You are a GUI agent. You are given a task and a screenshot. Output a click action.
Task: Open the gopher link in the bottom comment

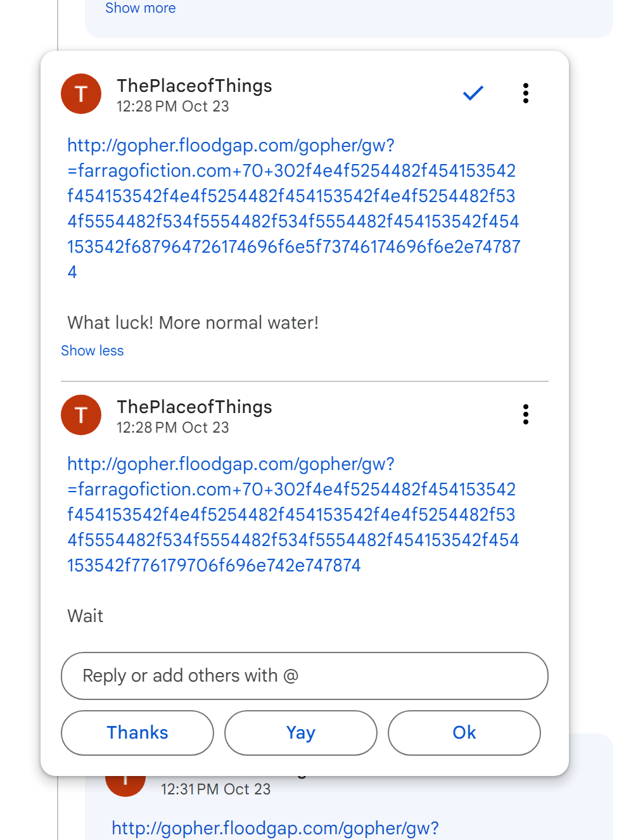pos(275,828)
